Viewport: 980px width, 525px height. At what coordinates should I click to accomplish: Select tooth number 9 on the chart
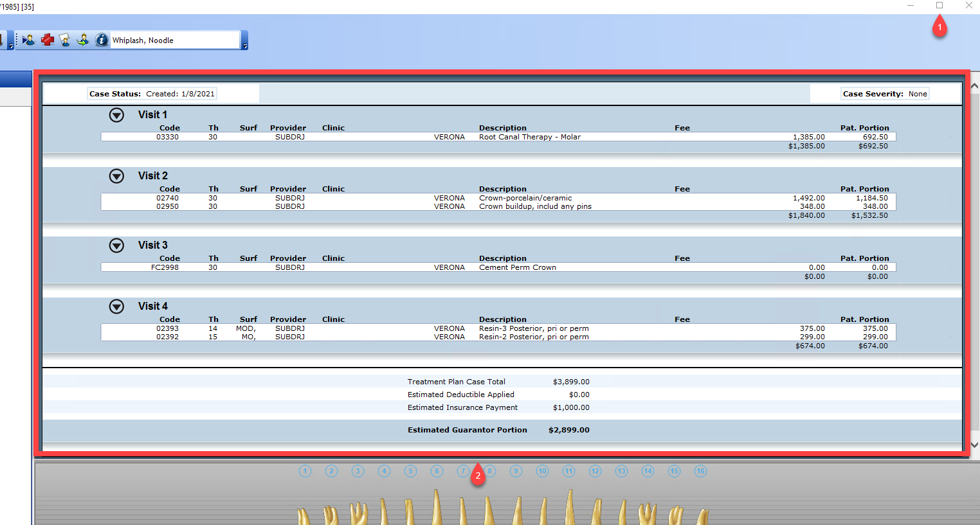[x=516, y=471]
